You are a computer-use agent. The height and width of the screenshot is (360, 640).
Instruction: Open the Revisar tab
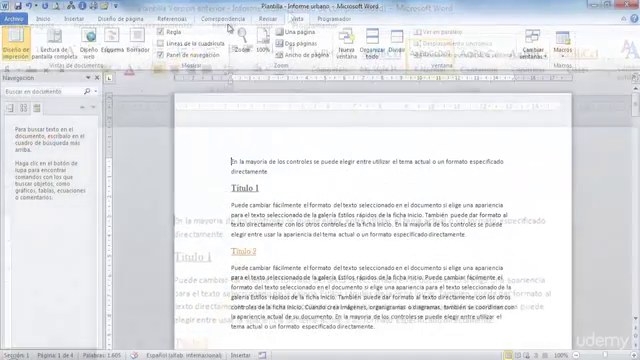pyautogui.click(x=268, y=19)
